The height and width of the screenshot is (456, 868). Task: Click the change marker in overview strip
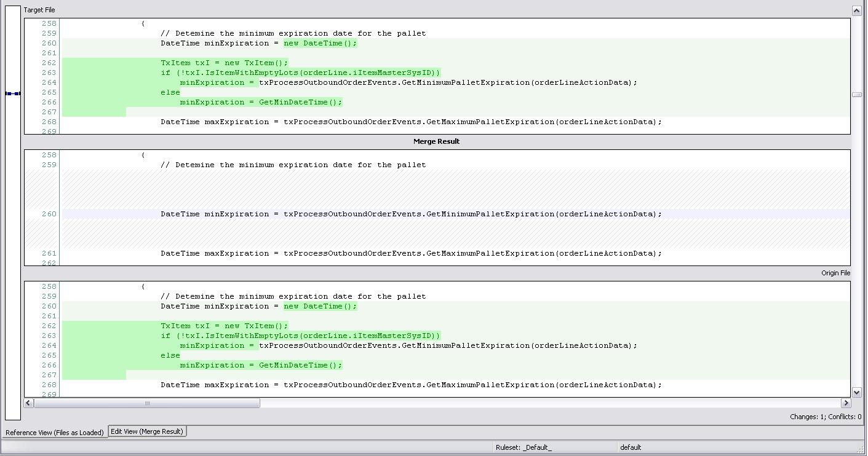click(x=13, y=93)
